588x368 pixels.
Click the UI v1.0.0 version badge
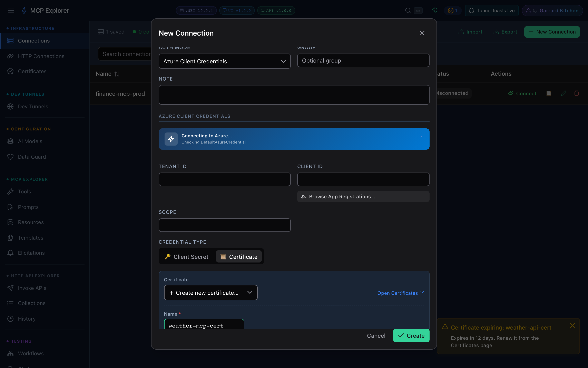click(237, 10)
